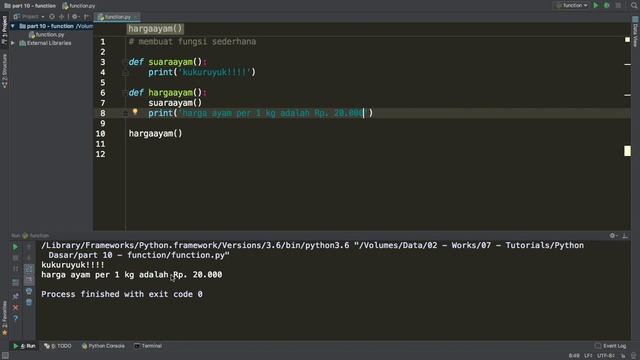The height and width of the screenshot is (360, 640).
Task: Click down-arrow stack trace icon in Run panel
Action: point(29,258)
